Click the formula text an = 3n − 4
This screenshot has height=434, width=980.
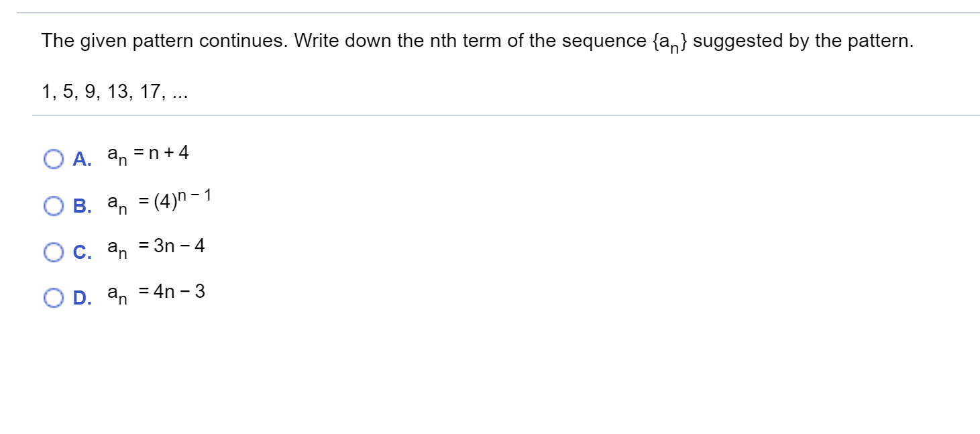point(156,248)
